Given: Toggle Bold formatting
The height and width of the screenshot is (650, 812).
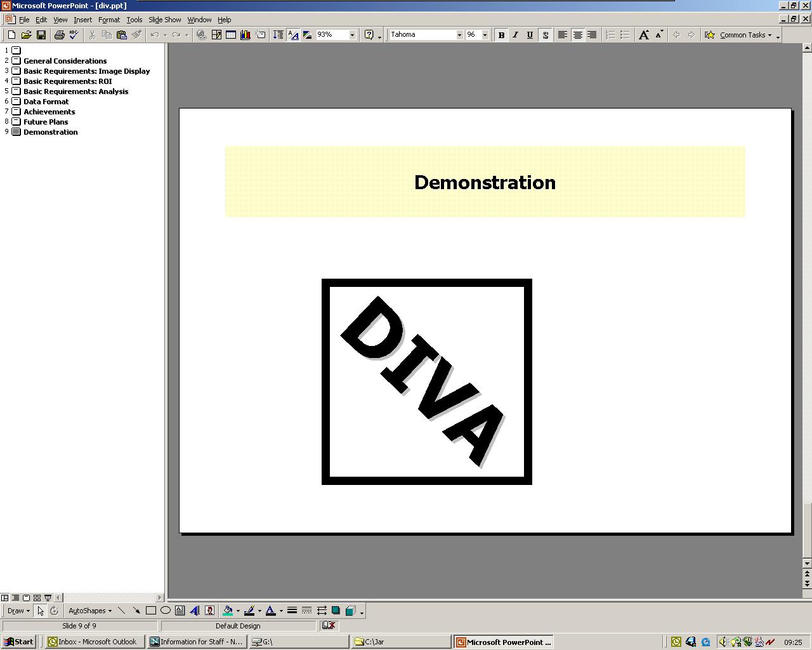Looking at the screenshot, I should [x=501, y=35].
